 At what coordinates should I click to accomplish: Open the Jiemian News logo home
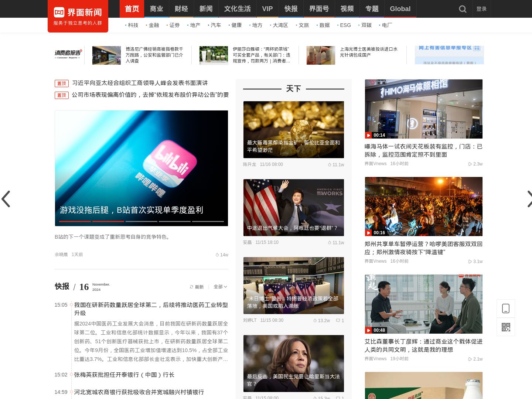[x=78, y=16]
